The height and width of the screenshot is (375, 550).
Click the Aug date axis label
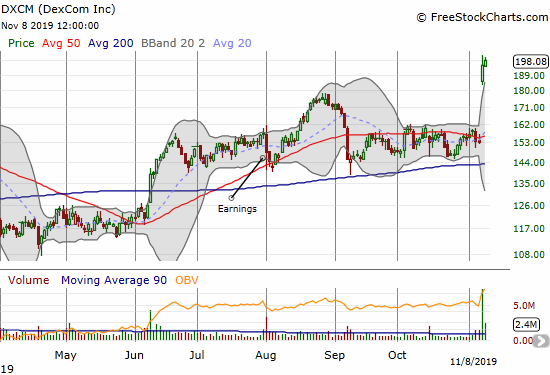click(266, 356)
